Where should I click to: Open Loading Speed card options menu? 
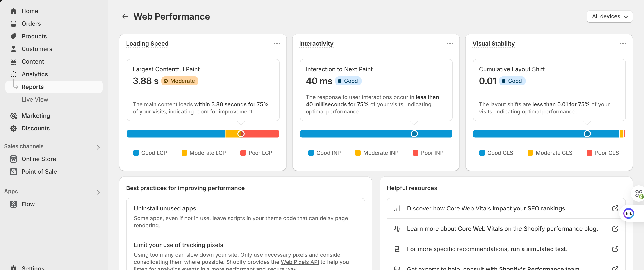tap(277, 44)
